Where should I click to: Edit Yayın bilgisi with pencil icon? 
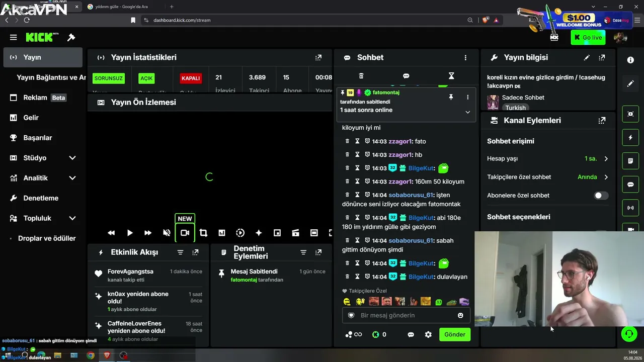click(x=587, y=58)
